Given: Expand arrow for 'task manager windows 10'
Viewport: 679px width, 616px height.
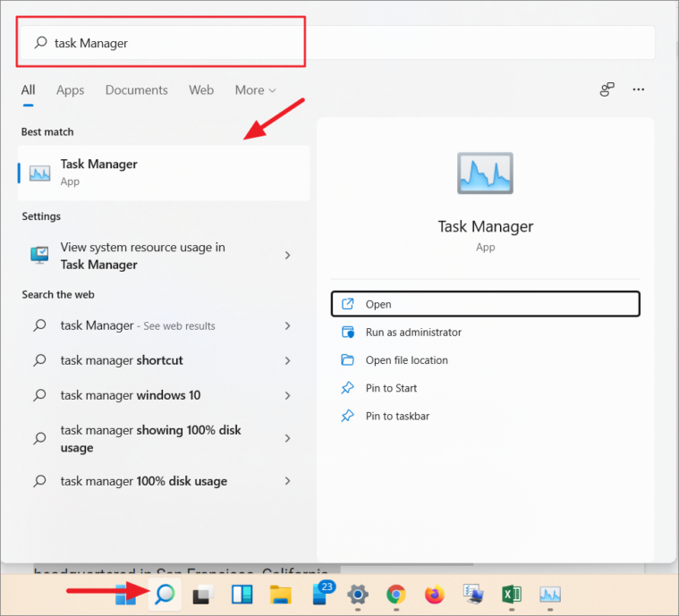Looking at the screenshot, I should click(287, 395).
